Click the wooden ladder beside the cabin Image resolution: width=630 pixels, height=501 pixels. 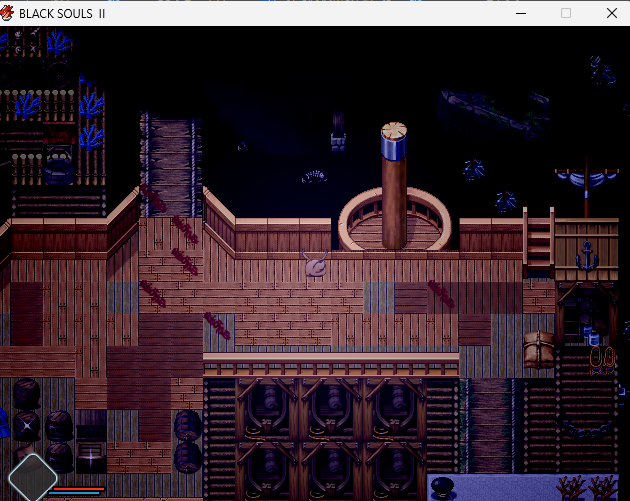point(539,243)
